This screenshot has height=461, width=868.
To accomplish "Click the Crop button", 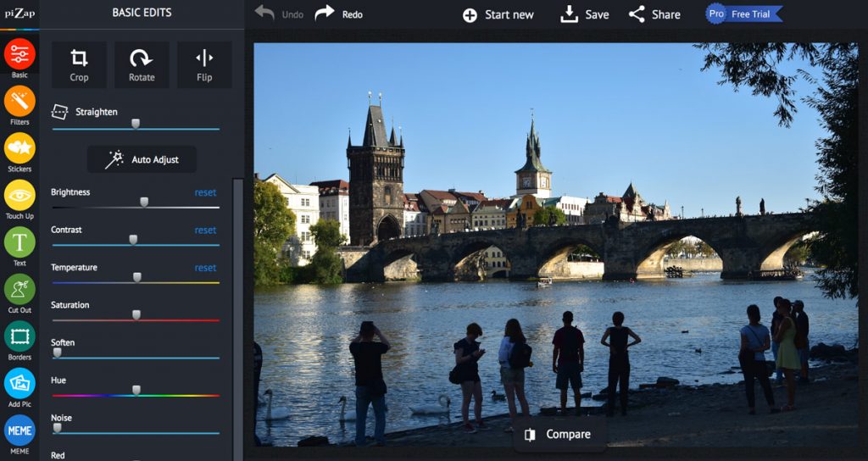I will tap(79, 65).
